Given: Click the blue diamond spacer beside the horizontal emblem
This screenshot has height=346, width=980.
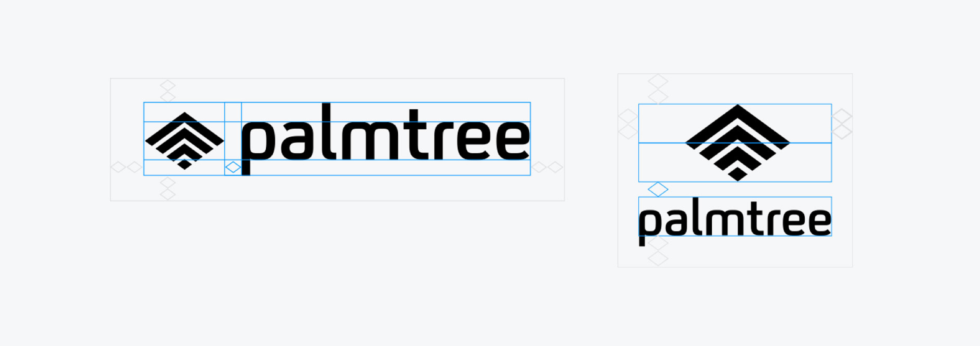Looking at the screenshot, I should [x=233, y=167].
